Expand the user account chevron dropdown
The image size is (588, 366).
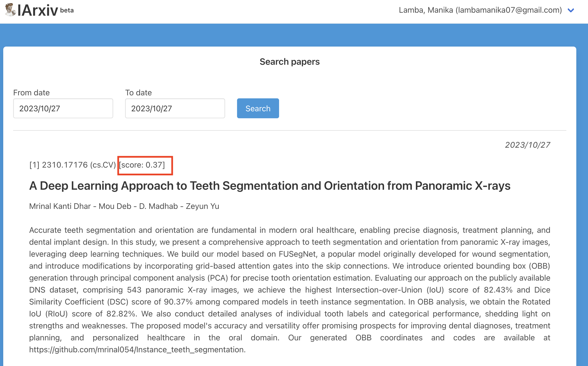pos(571,10)
